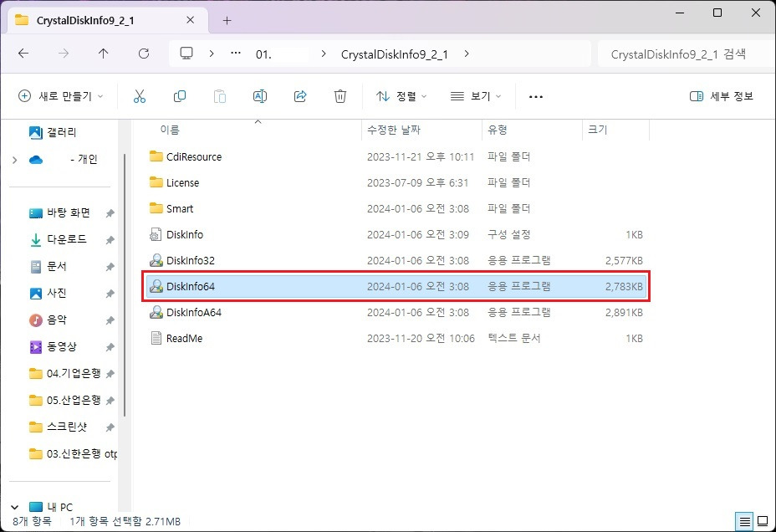Click the Share icon in the toolbar
This screenshot has width=776, height=532.
299,95
